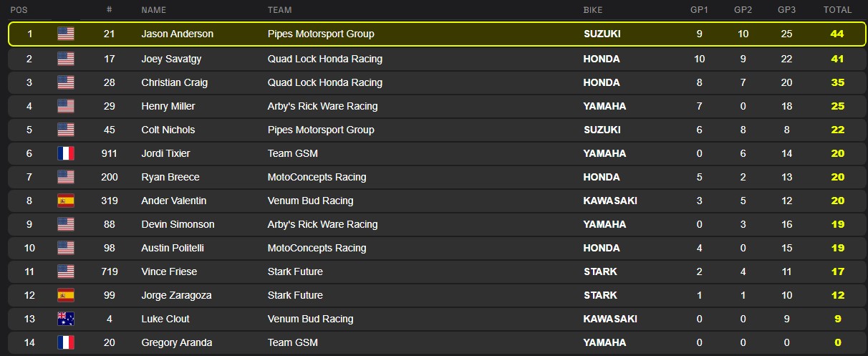The height and width of the screenshot is (356, 868).
Task: Click the BIKE column header
Action: pos(593,10)
